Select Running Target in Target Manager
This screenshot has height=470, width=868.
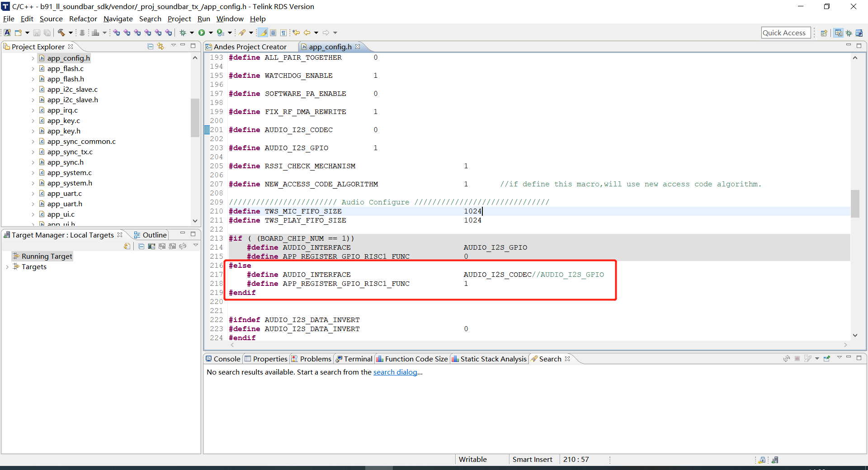tap(47, 256)
